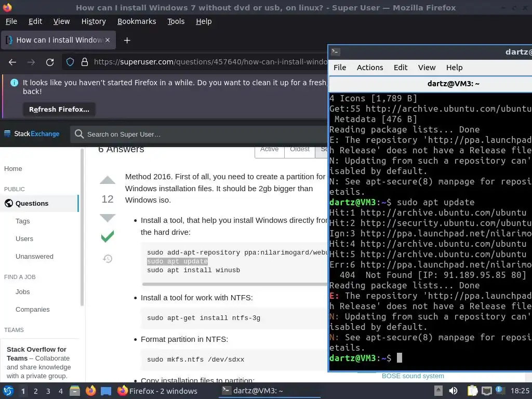The width and height of the screenshot is (532, 399).
Task: Open a new Firefox tab with the plus button
Action: [127, 41]
